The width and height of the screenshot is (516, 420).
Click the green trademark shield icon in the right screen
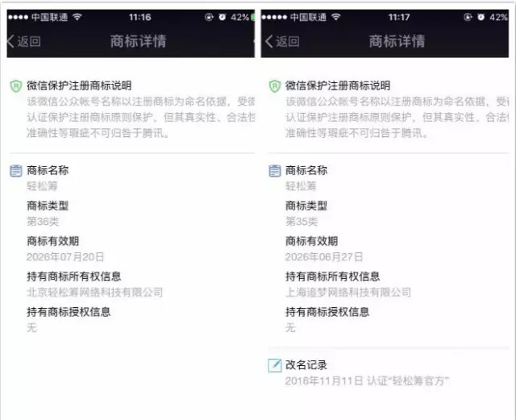275,86
